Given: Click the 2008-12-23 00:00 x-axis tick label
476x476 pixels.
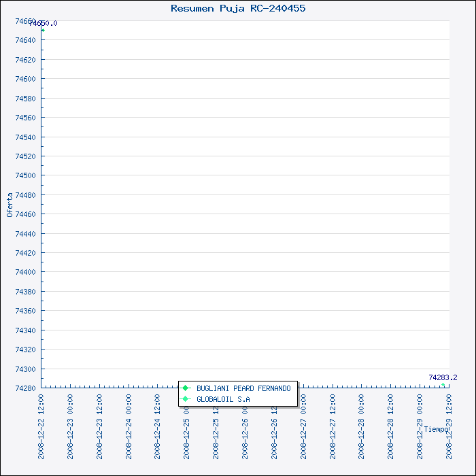Looking at the screenshot, I should click(71, 416).
